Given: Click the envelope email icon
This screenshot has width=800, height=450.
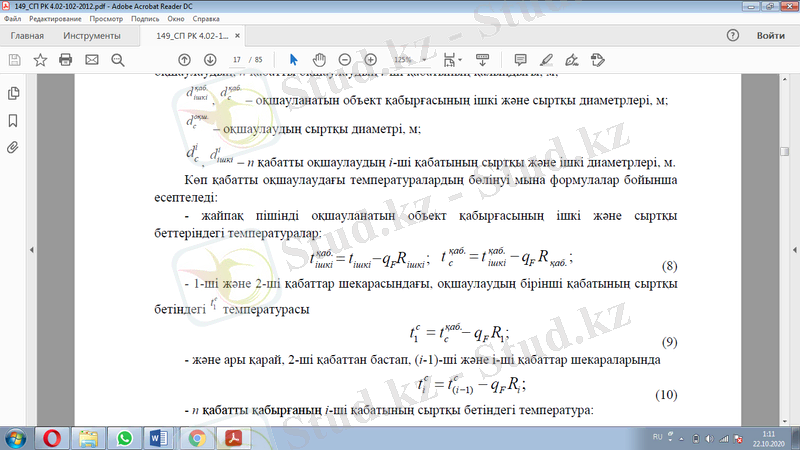Looking at the screenshot, I should tap(92, 60).
